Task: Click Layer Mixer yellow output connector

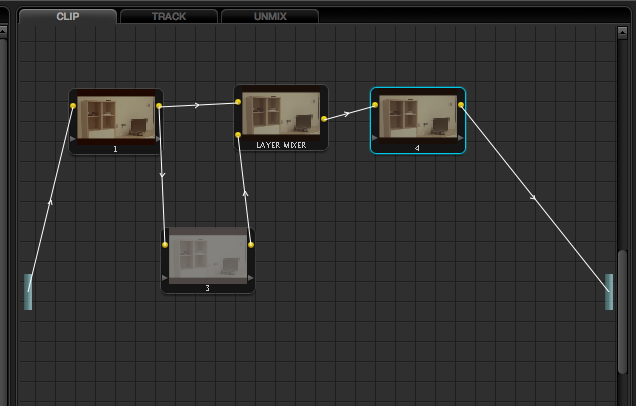Action: 324,119
